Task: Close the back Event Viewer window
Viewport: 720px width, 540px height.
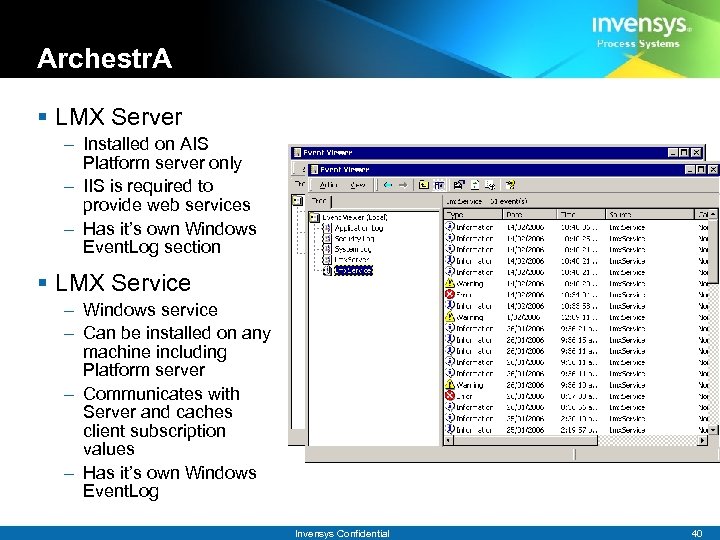Action: pos(697,152)
